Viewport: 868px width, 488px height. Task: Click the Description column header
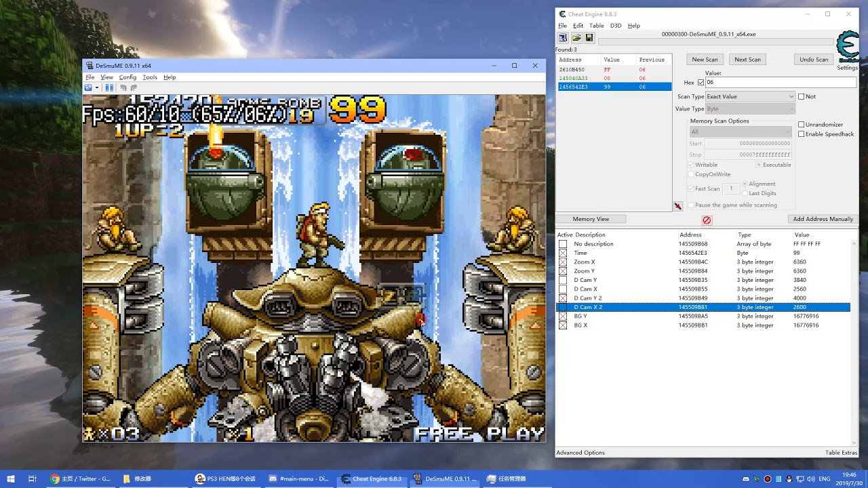[590, 235]
